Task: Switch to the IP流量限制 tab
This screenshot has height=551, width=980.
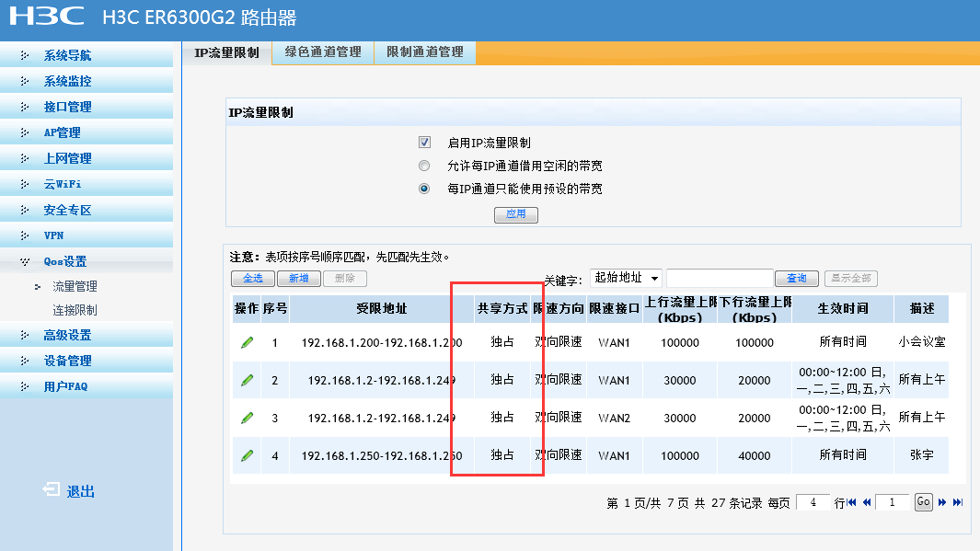Action: 227,53
